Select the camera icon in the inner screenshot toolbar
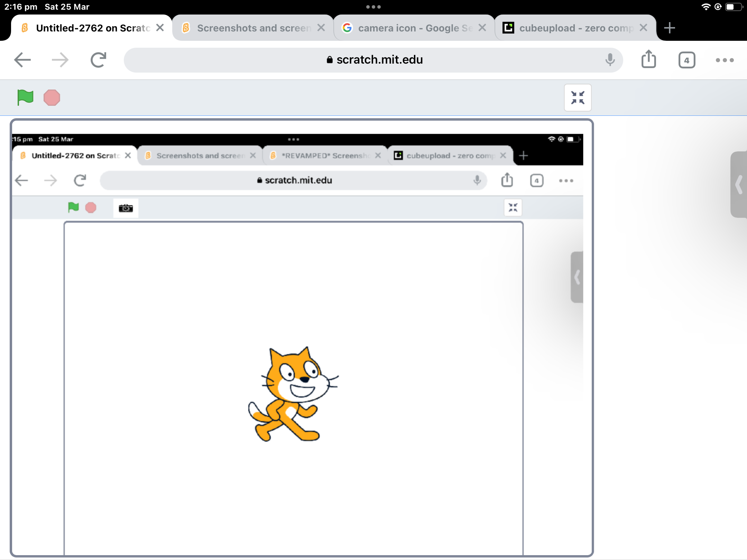Image resolution: width=747 pixels, height=560 pixels. [126, 207]
